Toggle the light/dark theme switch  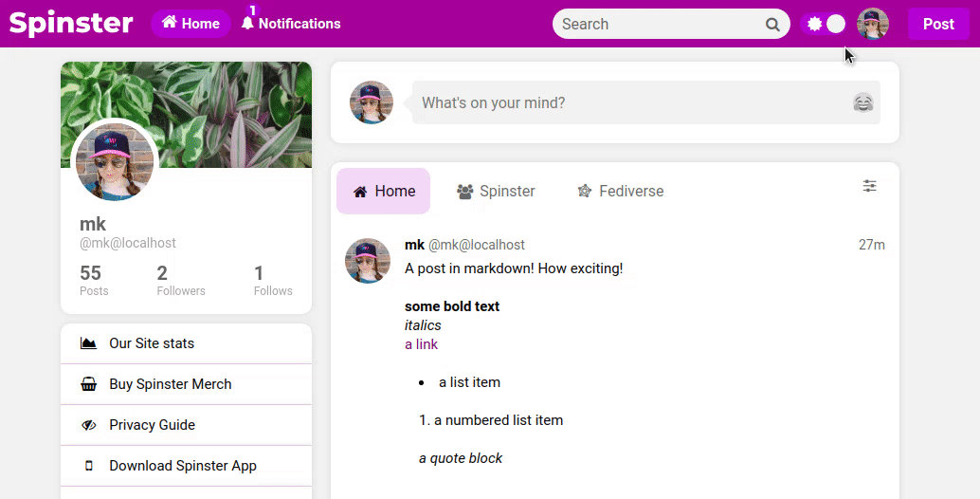click(825, 24)
